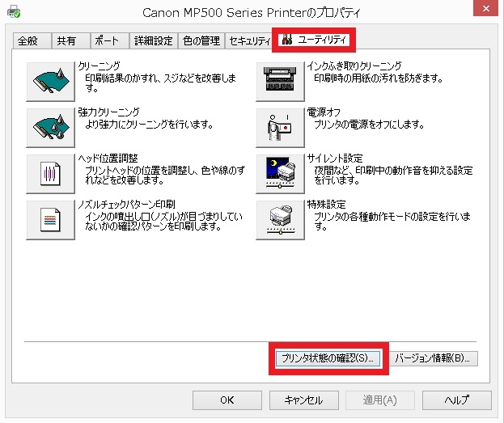
Task: Click the インクふき取りクリーニング heading text
Action: click(354, 66)
